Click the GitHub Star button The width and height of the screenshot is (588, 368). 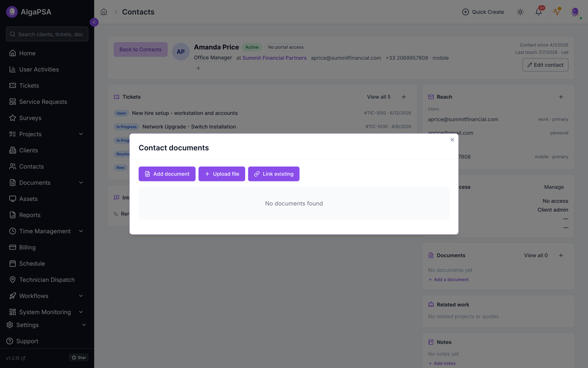pos(79,358)
